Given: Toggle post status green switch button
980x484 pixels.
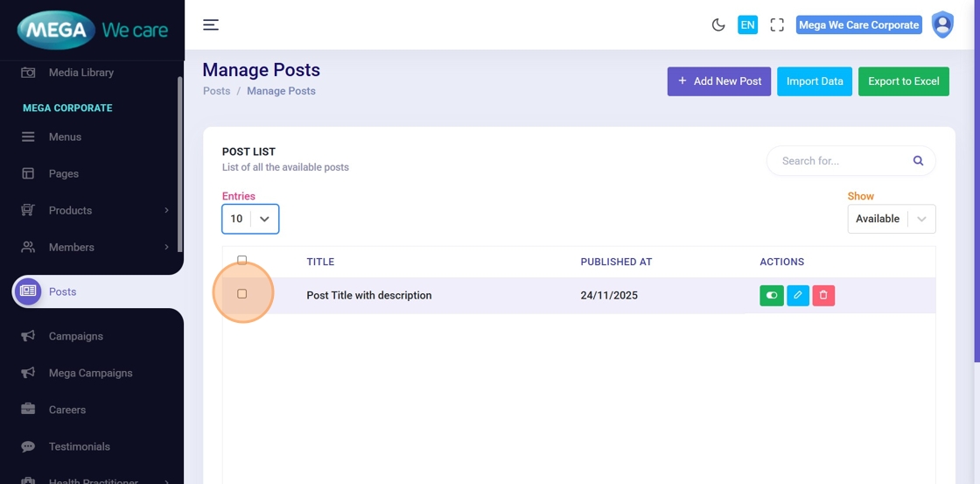Looking at the screenshot, I should tap(771, 296).
